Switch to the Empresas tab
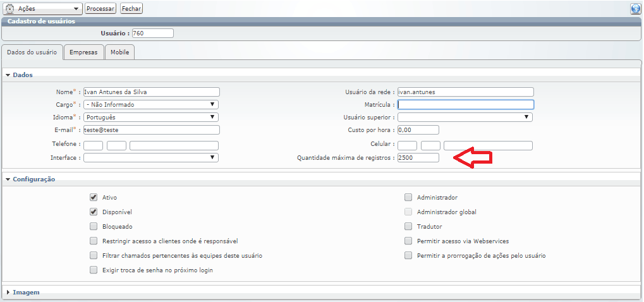This screenshot has height=302, width=644. (83, 52)
